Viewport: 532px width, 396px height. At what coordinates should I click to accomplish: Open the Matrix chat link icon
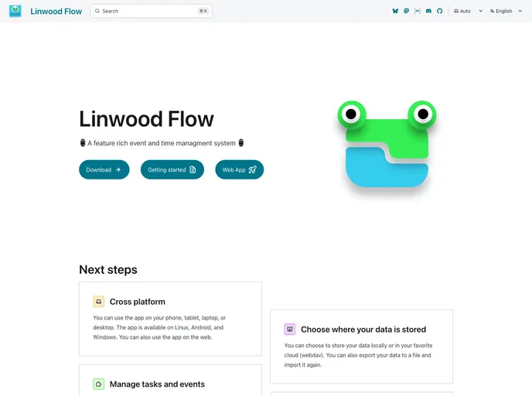coord(418,11)
